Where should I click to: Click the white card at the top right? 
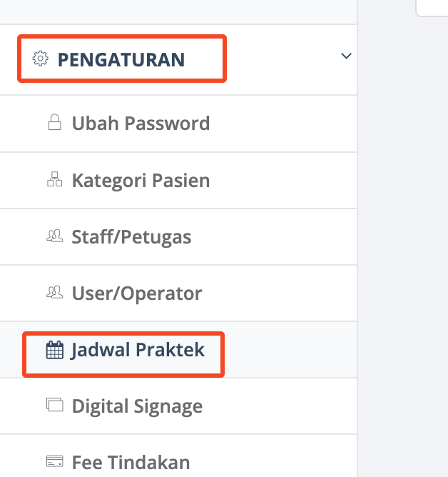pos(432,7)
